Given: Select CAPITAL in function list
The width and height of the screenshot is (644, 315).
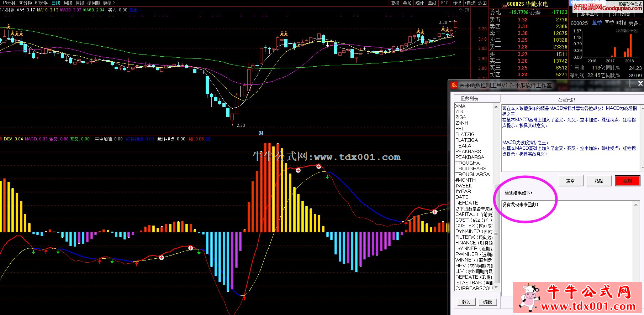Looking at the screenshot, I should coord(474,214).
